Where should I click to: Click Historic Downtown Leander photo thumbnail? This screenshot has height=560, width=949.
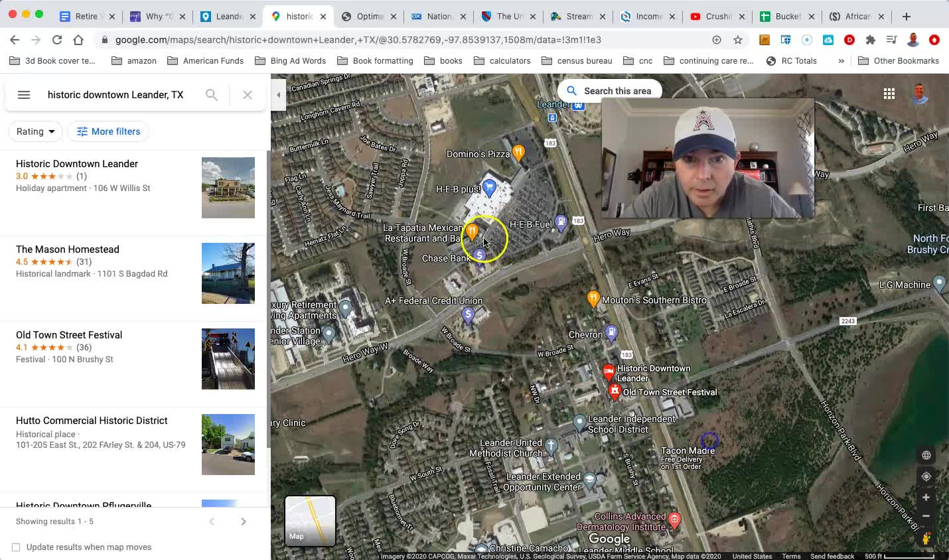pyautogui.click(x=228, y=188)
